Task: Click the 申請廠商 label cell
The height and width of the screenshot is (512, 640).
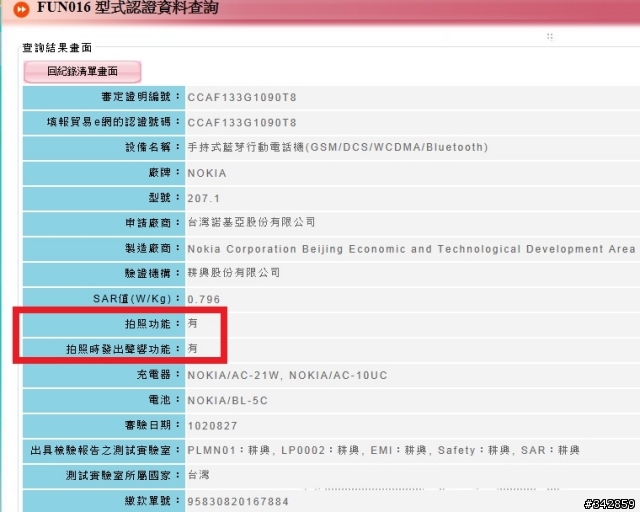Action: click(x=104, y=224)
